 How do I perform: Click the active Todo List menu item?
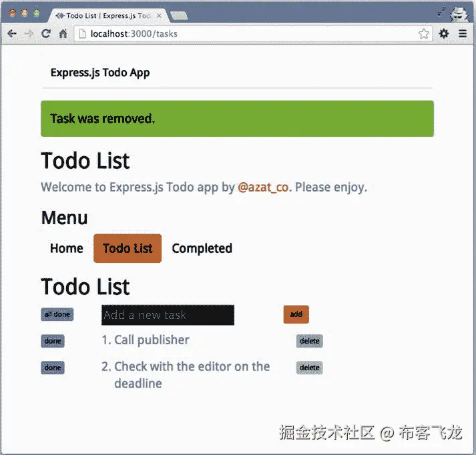coord(128,248)
